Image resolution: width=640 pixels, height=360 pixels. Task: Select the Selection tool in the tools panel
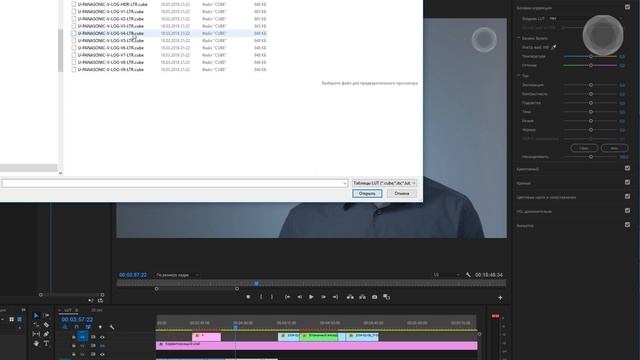pos(36,316)
